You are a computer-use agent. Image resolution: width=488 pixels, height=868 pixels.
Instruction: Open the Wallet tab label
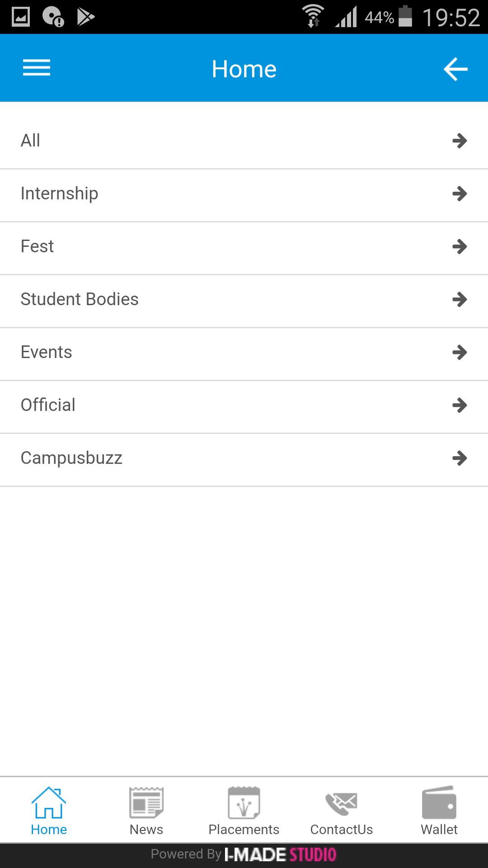click(x=439, y=830)
